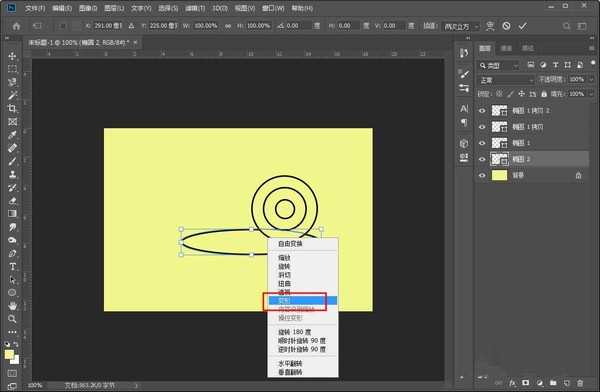
Task: Select the Healing Brush tool
Action: (x=12, y=148)
